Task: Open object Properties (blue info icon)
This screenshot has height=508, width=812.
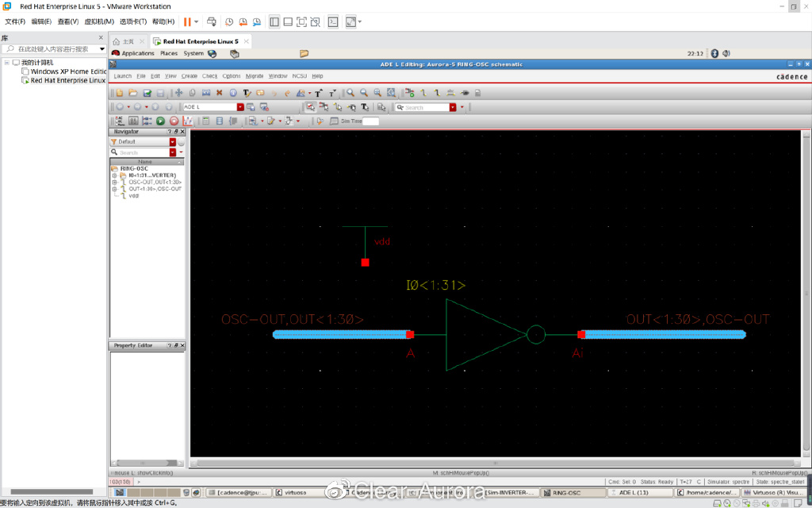Action: pyautogui.click(x=233, y=93)
